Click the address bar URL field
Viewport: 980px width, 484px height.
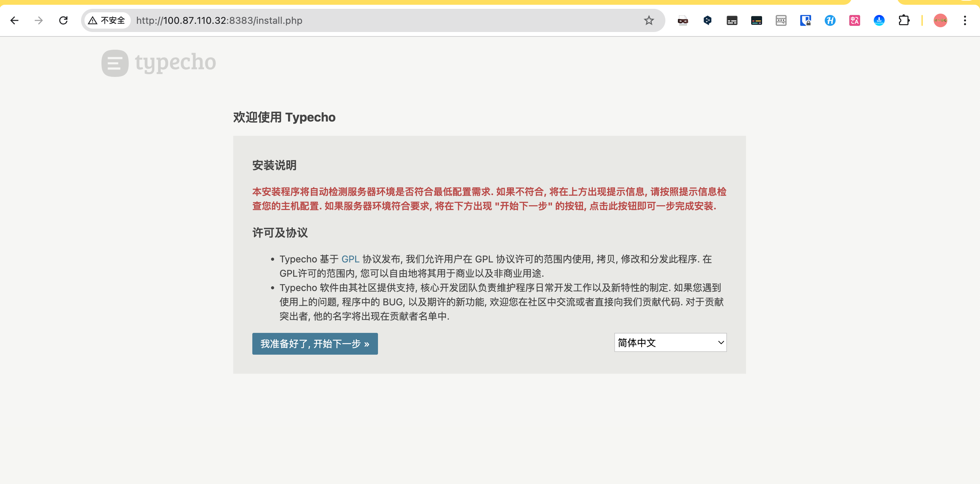380,20
